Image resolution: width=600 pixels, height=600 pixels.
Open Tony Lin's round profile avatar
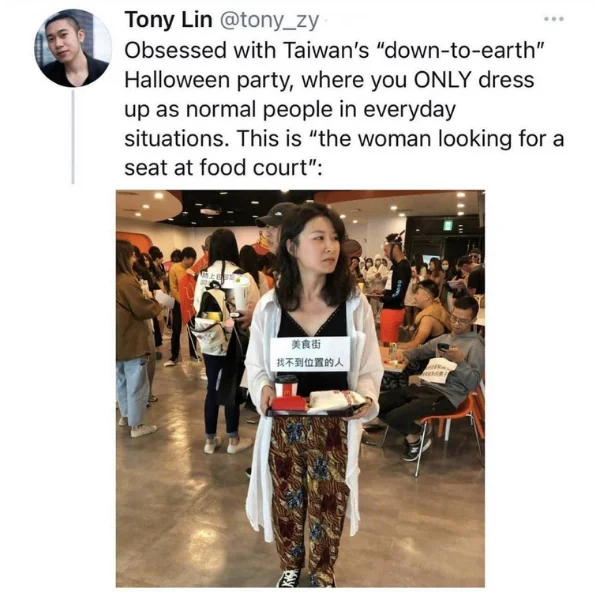pyautogui.click(x=73, y=48)
